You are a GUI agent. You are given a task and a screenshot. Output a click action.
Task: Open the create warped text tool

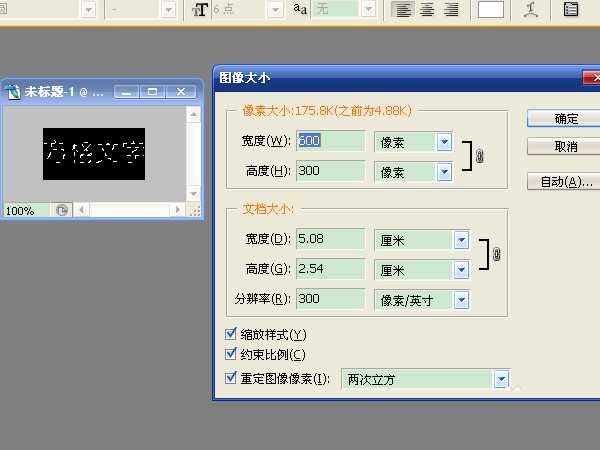pos(531,10)
